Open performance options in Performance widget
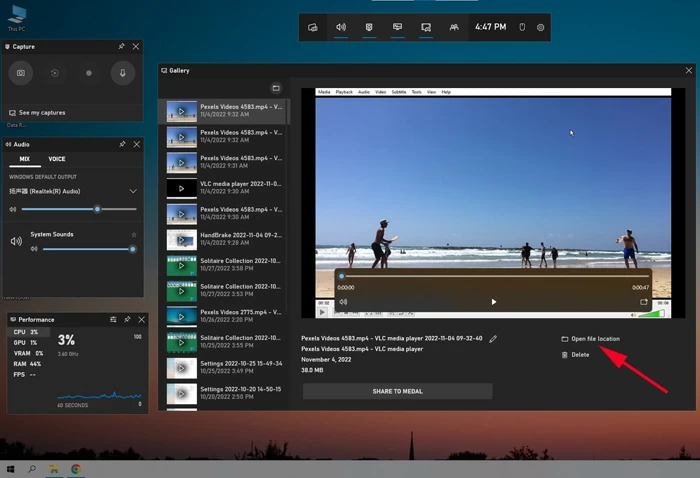 [x=112, y=319]
